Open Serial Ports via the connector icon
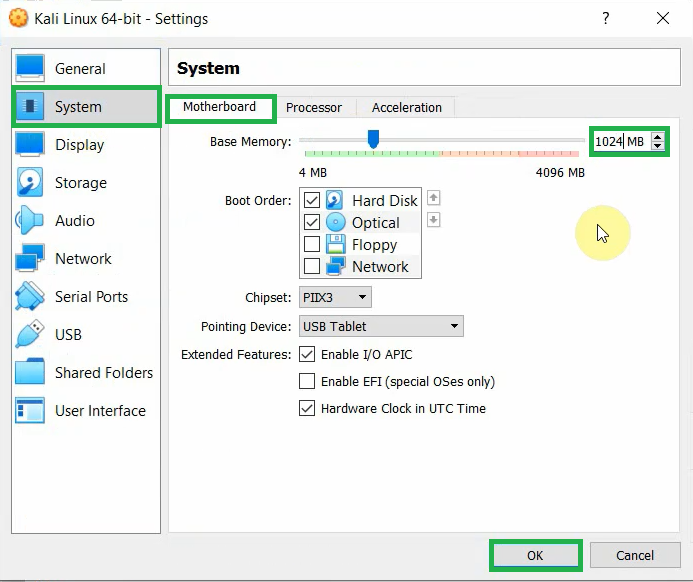This screenshot has width=693, height=582. pos(30,296)
